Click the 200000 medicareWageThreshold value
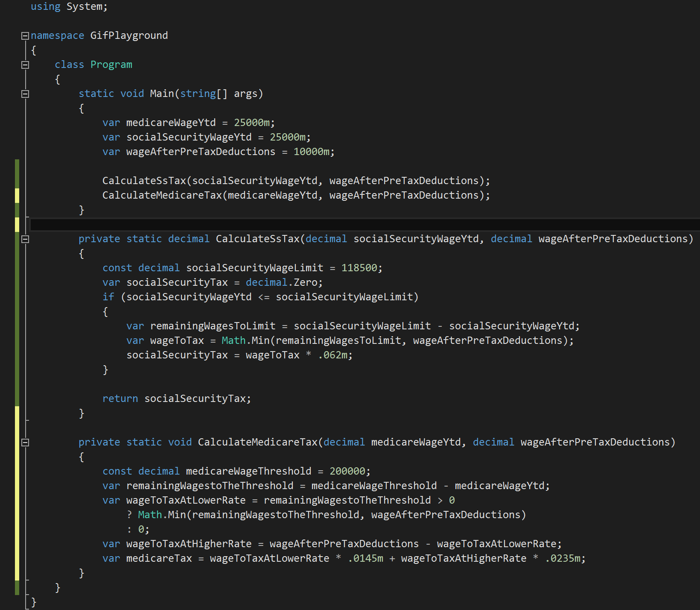The height and width of the screenshot is (610, 700). 347,472
